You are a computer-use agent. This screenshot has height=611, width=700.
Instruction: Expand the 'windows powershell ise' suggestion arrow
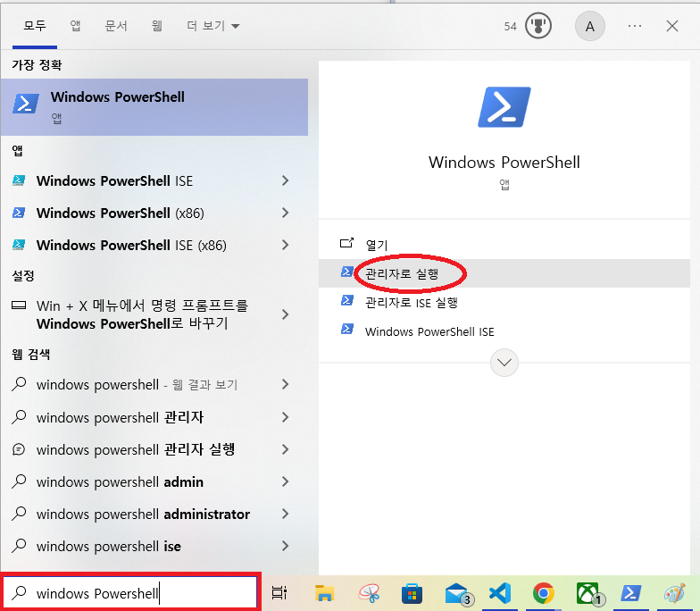coord(286,546)
